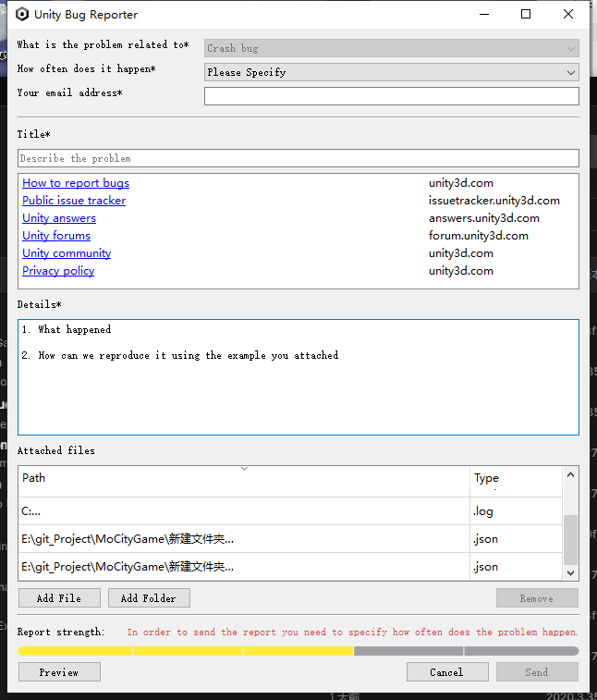597x700 pixels.
Task: Click the Send button
Action: (537, 672)
